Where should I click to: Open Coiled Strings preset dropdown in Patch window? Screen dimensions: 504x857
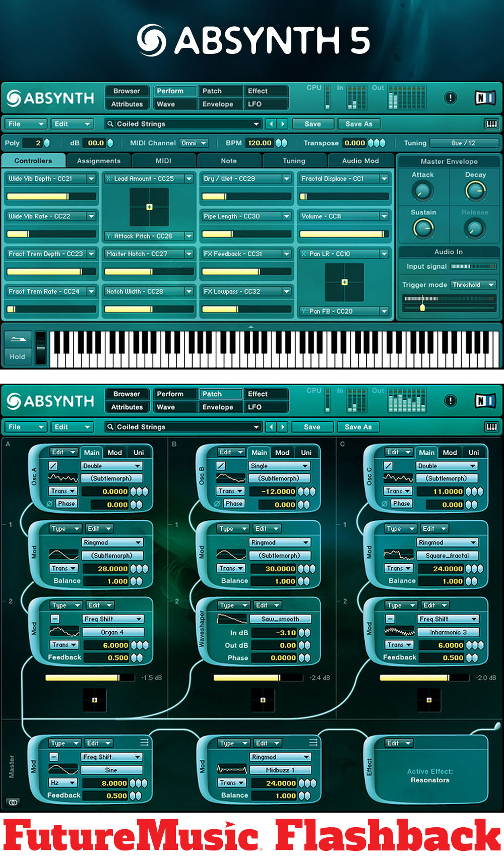pos(256,427)
